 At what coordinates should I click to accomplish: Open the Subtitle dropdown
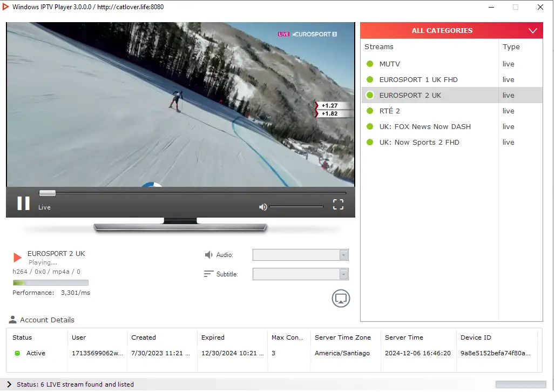point(301,274)
